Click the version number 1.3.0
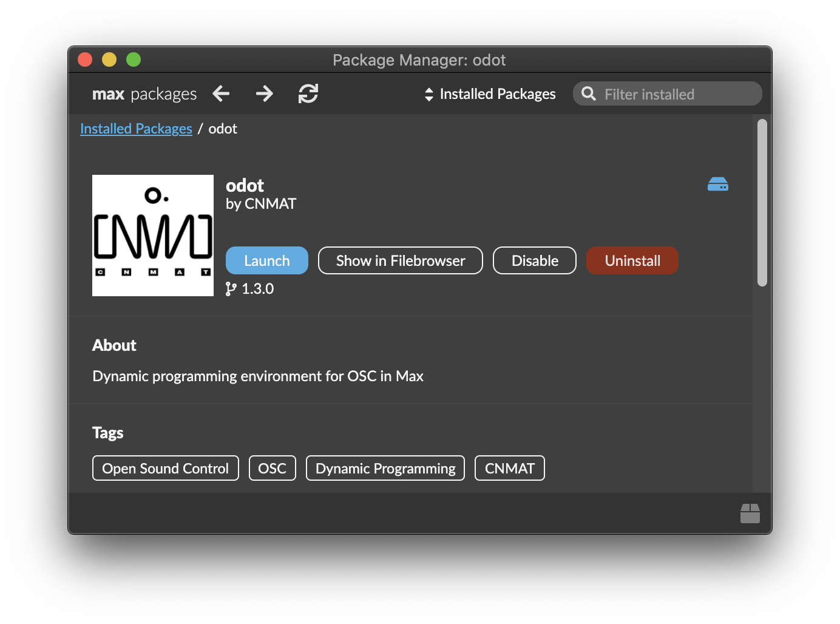The width and height of the screenshot is (840, 624). (258, 289)
